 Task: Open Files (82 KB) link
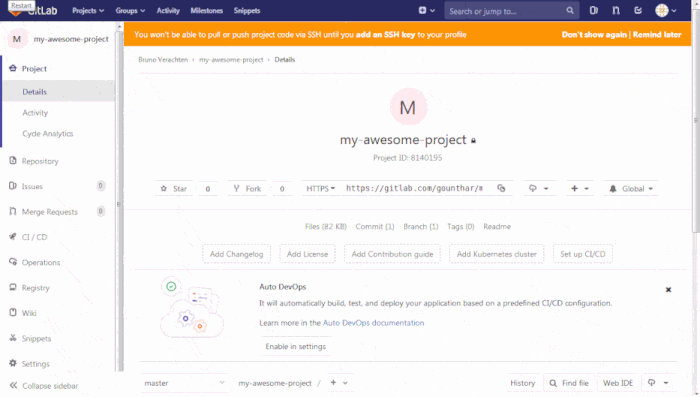(x=326, y=226)
